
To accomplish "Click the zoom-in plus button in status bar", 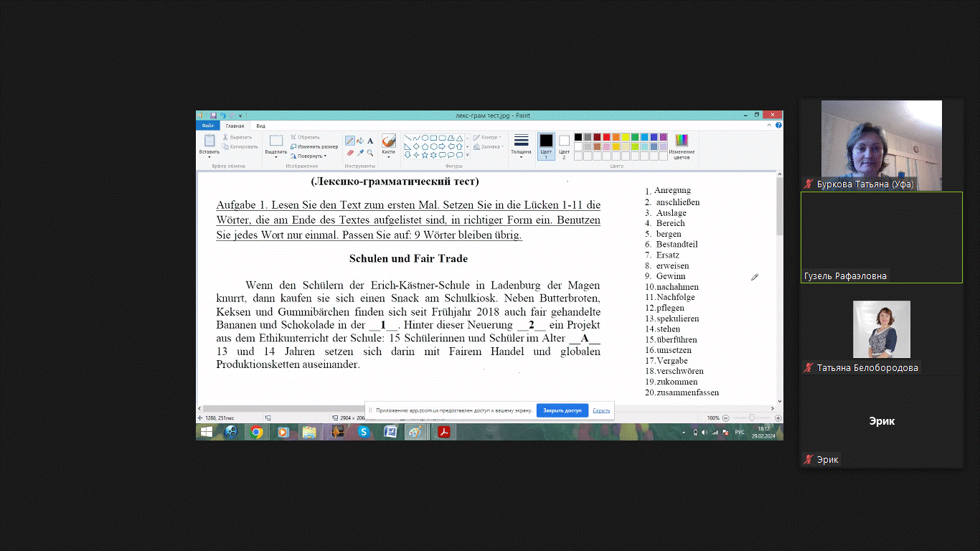I will (x=778, y=418).
